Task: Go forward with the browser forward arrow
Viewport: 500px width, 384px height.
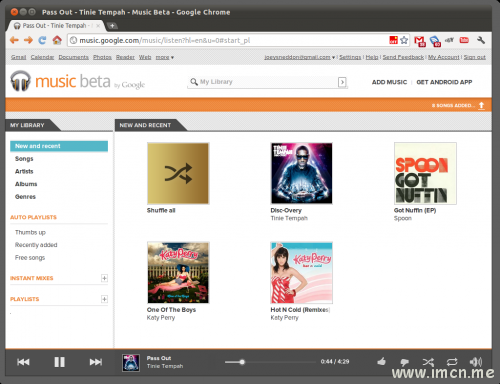Action: coord(28,40)
